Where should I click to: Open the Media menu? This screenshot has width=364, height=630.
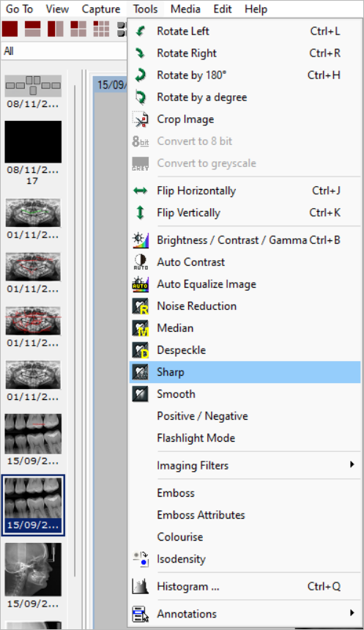[x=185, y=9]
